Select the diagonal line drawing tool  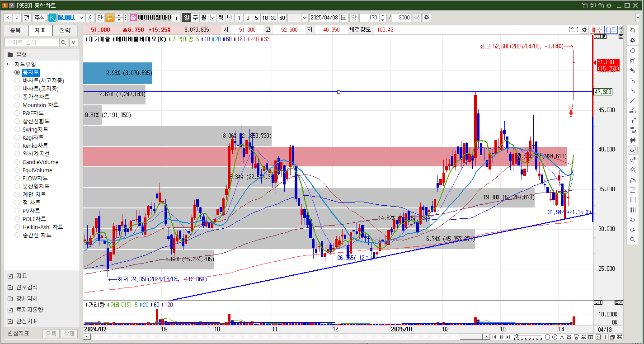coord(633,100)
